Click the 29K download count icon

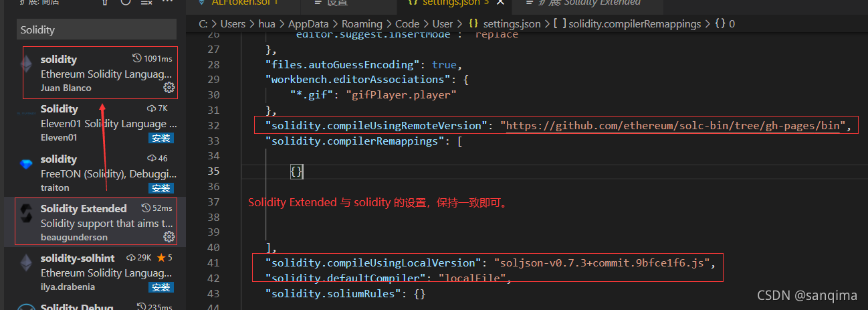tap(130, 258)
